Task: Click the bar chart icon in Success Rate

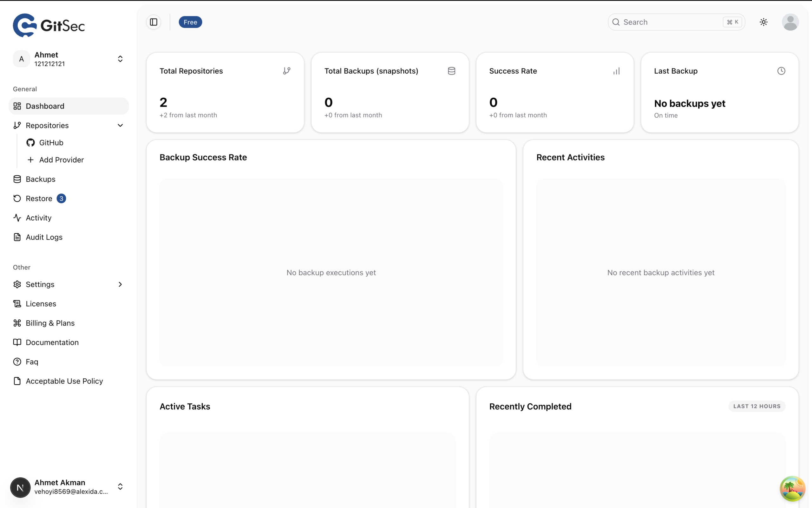Action: point(616,71)
